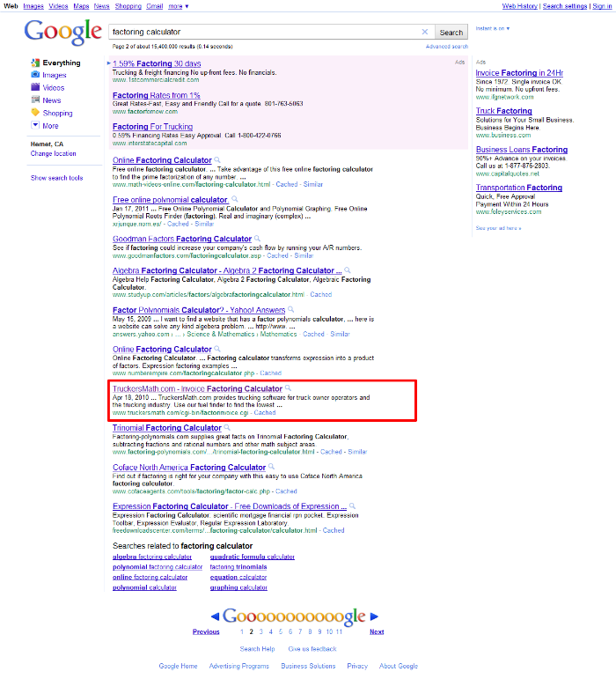Screen dimensions: 616x679
Task: Click Change location link
Action: click(53, 154)
